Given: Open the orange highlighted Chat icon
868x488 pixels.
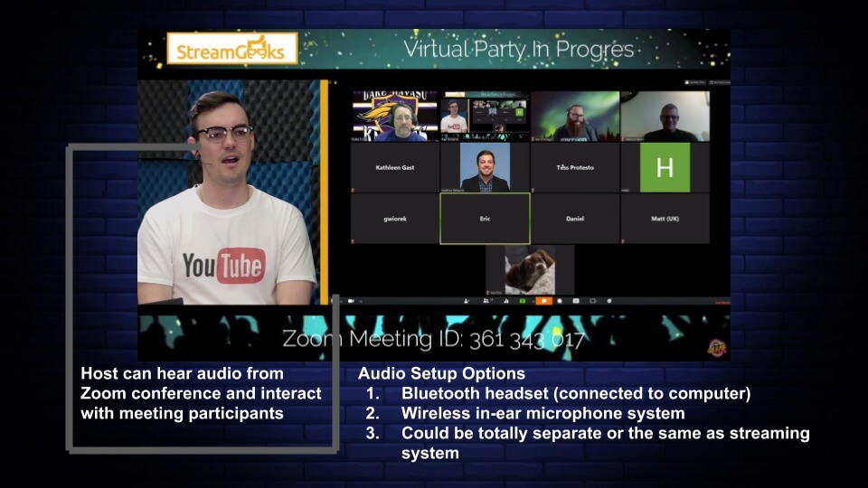Looking at the screenshot, I should (x=543, y=301).
